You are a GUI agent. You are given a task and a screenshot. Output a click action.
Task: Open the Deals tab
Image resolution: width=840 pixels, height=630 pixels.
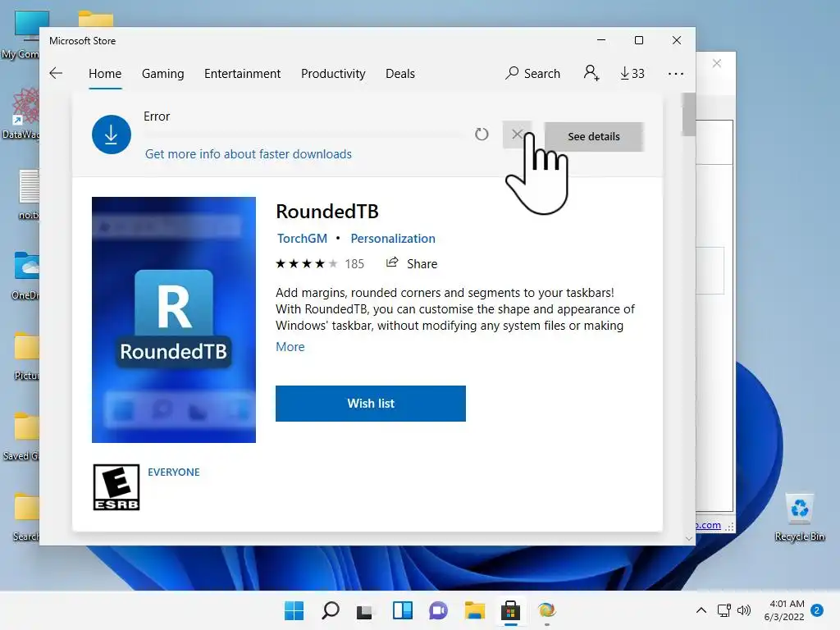(x=400, y=73)
